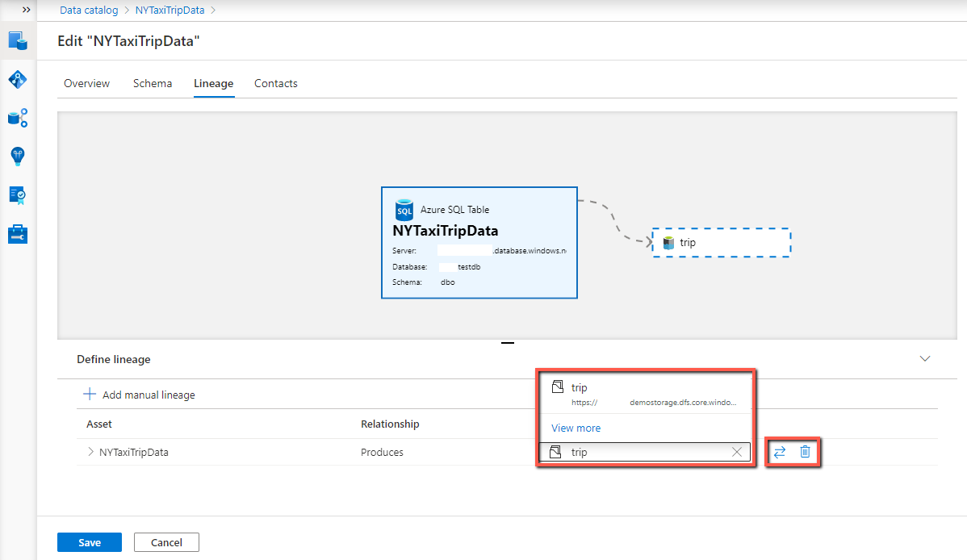Click the Insights light bulb icon
Image resolution: width=967 pixels, height=560 pixels.
point(17,157)
